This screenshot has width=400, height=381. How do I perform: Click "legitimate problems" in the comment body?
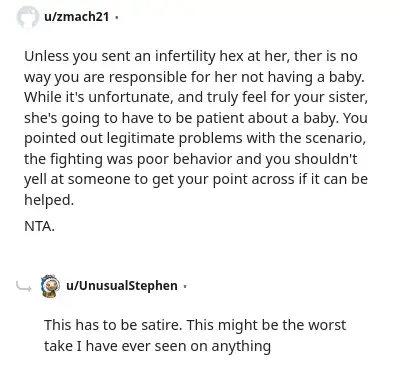click(x=175, y=138)
